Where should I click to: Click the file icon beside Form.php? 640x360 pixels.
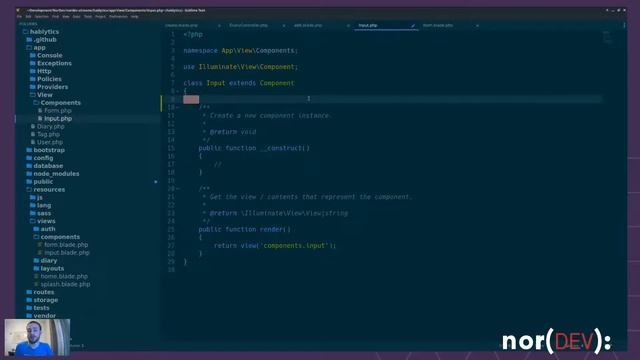point(40,111)
